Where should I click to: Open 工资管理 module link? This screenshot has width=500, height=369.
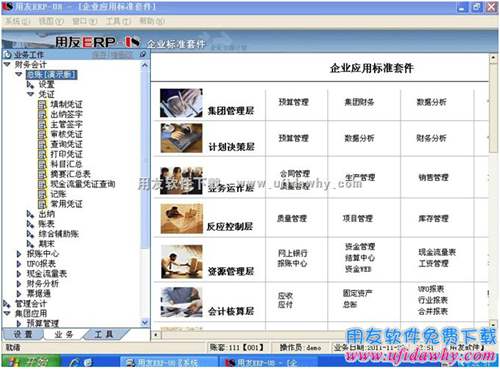[x=433, y=263]
